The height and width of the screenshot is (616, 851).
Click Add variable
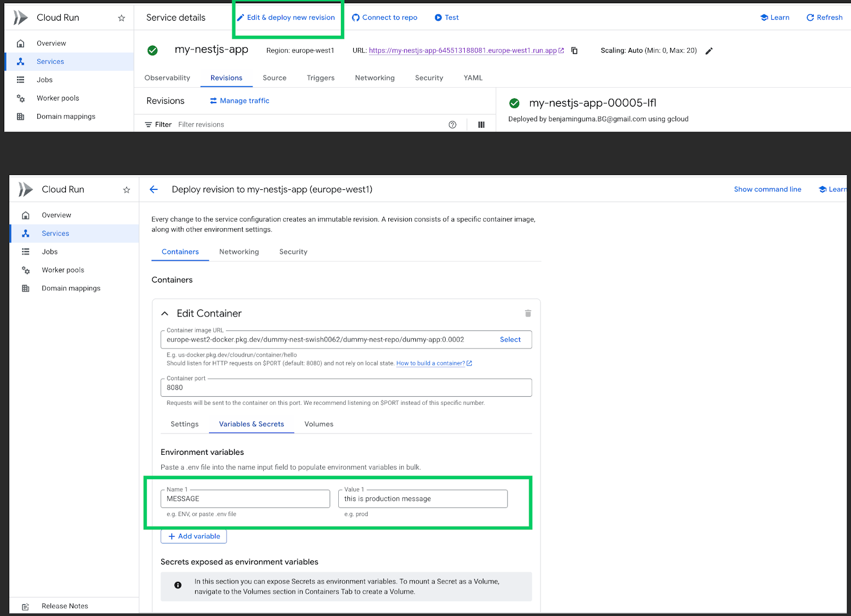coord(194,536)
